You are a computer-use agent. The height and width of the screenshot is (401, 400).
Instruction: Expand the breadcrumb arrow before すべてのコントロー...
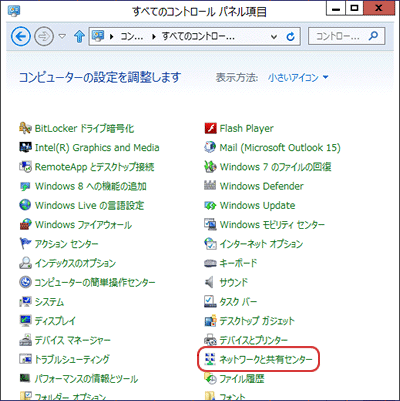click(x=154, y=37)
